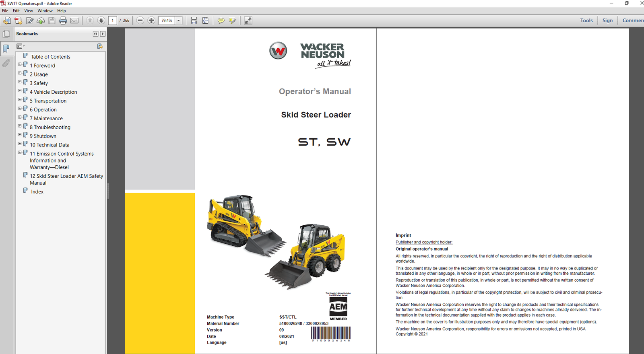Open the Attachments paperclip panel

click(x=6, y=64)
